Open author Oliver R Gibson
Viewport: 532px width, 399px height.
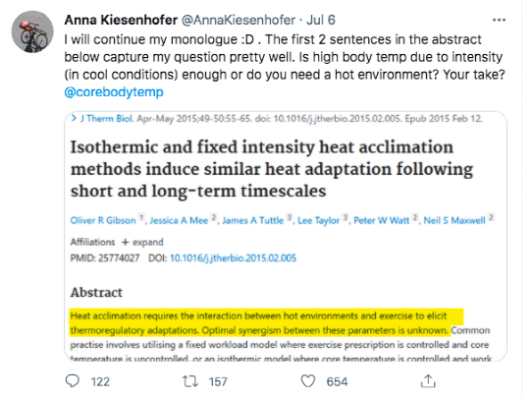(103, 220)
